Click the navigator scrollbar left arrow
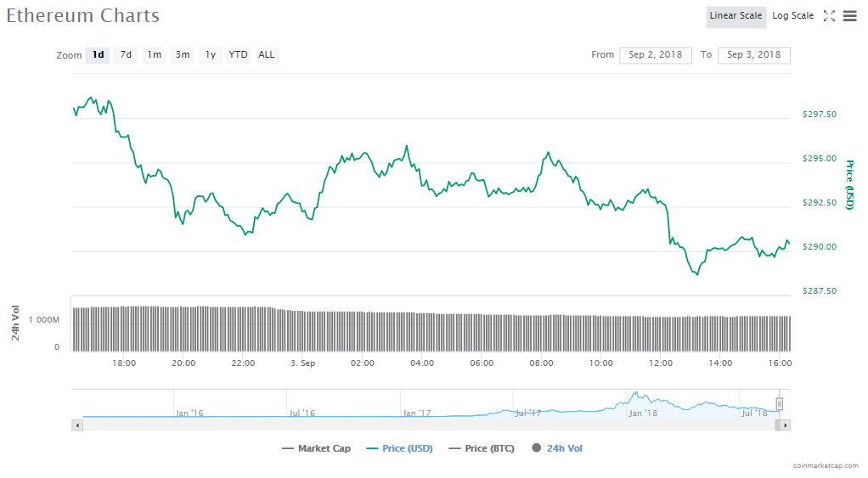The image size is (868, 478). tap(77, 425)
